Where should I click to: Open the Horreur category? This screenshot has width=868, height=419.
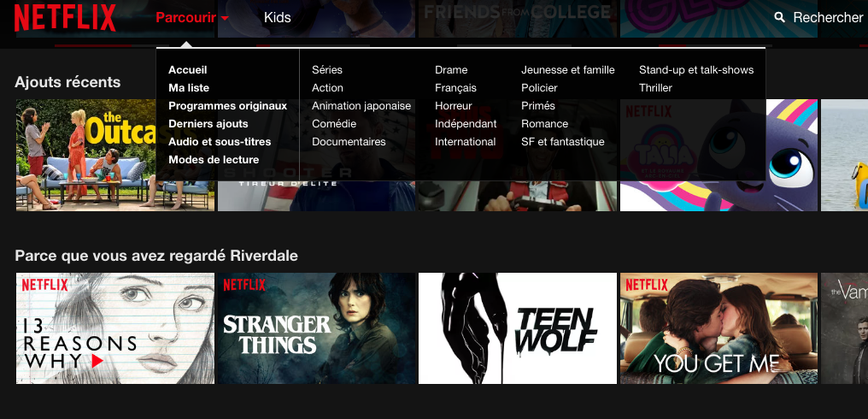click(454, 105)
